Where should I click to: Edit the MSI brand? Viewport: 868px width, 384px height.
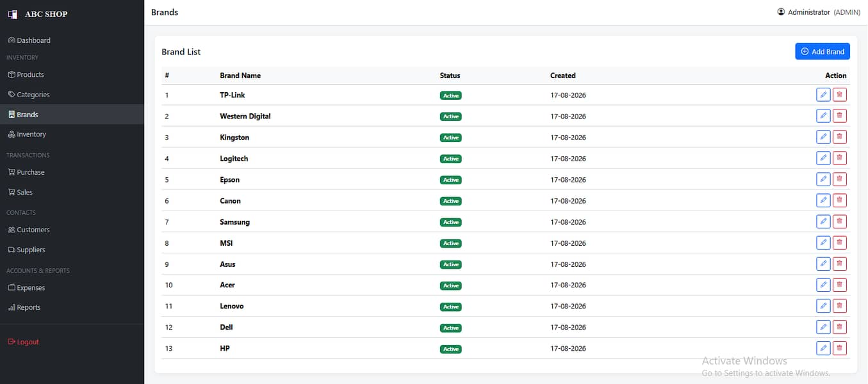click(823, 243)
